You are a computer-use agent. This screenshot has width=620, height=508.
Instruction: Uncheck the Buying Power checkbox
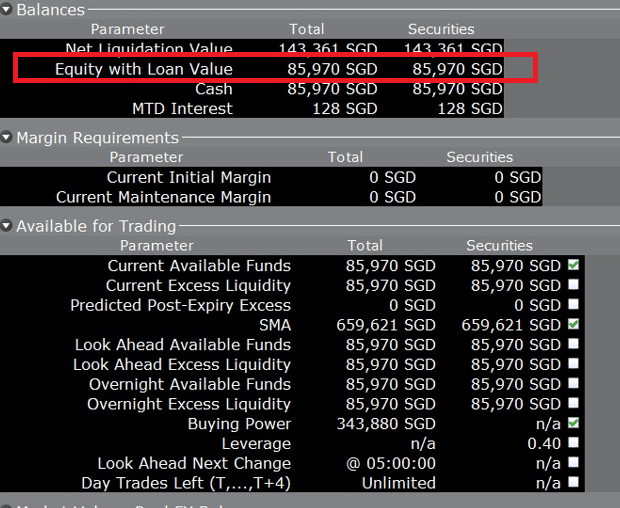click(573, 424)
